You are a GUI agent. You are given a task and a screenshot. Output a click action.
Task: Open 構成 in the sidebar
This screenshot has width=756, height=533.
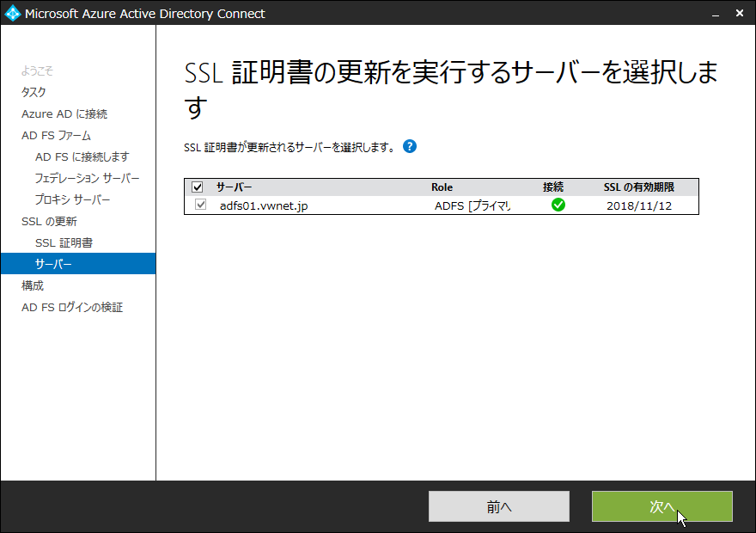point(33,285)
